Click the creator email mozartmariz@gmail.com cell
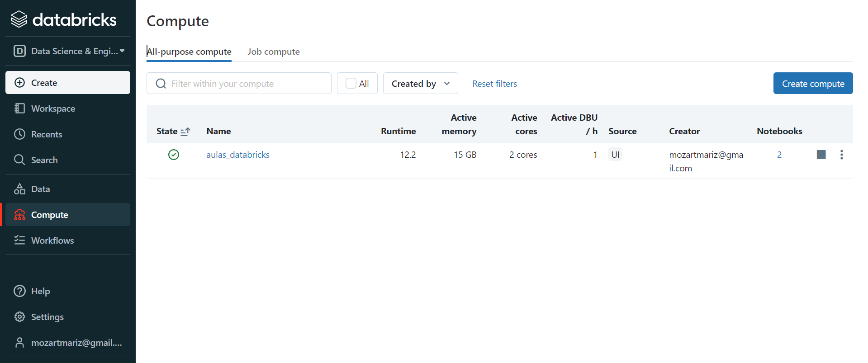The width and height of the screenshot is (868, 363). click(706, 161)
